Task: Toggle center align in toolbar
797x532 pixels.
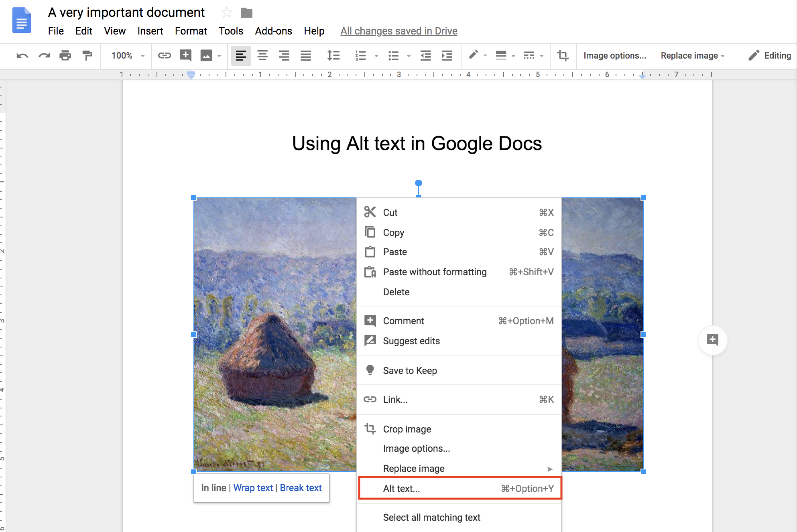Action: 262,55
